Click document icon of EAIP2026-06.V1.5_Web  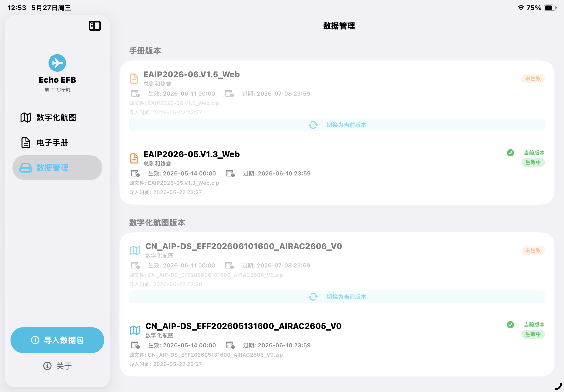(x=134, y=79)
